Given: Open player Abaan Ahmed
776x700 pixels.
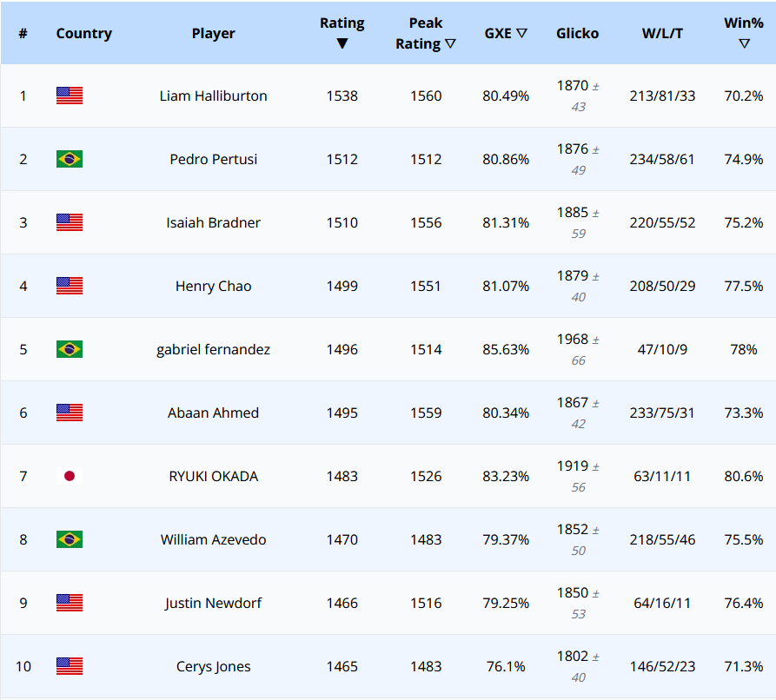Looking at the screenshot, I should (213, 412).
